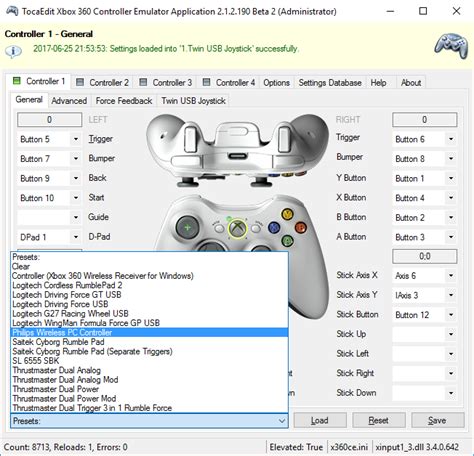Click the gamepad icon in the title bar

tap(12, 11)
